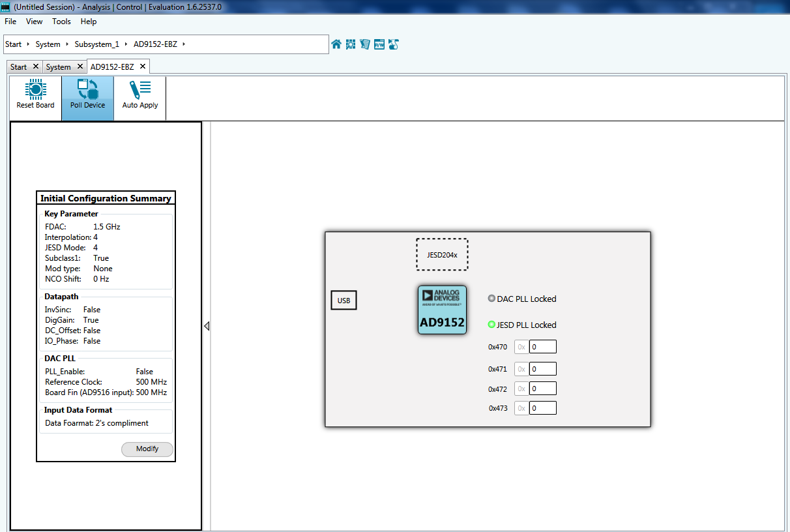Image resolution: width=790 pixels, height=532 pixels.
Task: Collapse the left panel with arrow handle
Action: coord(207,326)
